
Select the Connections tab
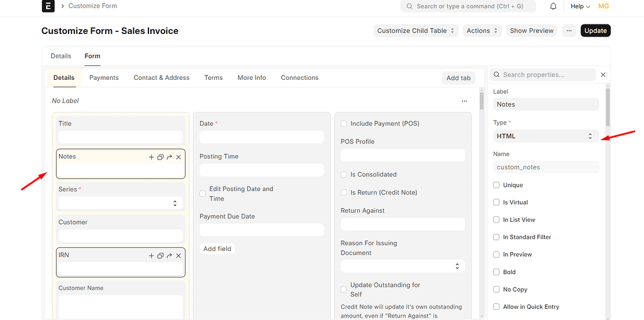[299, 77]
